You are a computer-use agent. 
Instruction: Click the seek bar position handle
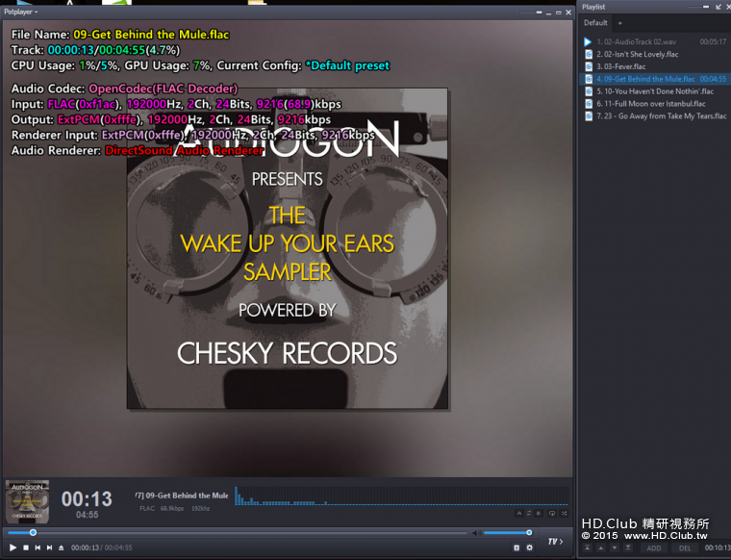pyautogui.click(x=33, y=532)
